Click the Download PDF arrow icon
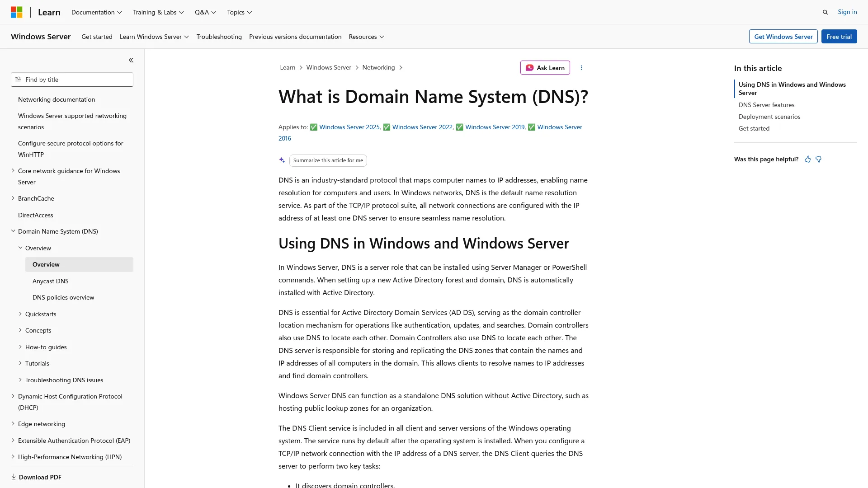 pyautogui.click(x=14, y=477)
